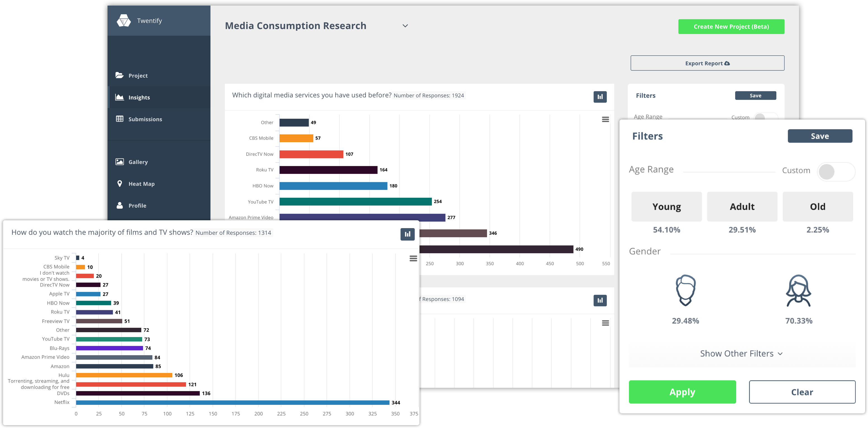Click the 70.33% female percentage
The width and height of the screenshot is (868, 428).
click(x=798, y=321)
